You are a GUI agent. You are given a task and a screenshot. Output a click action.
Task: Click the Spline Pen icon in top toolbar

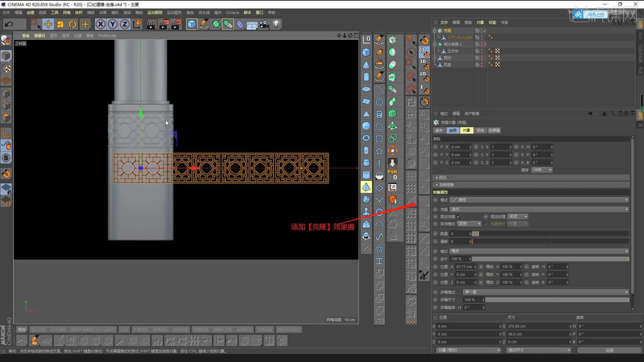(x=204, y=24)
